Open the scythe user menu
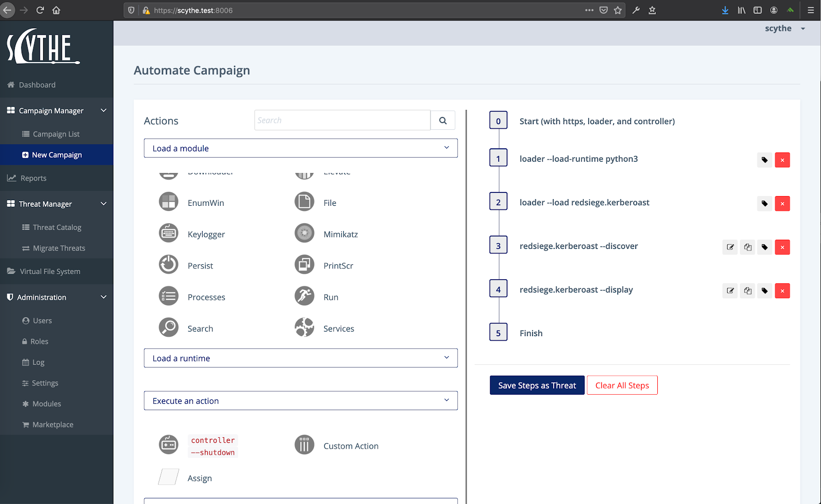Image resolution: width=821 pixels, height=504 pixels. [785, 29]
